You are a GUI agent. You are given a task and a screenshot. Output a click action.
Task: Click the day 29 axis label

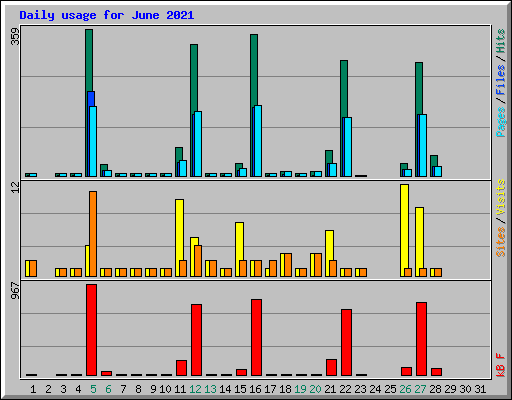[x=450, y=389]
